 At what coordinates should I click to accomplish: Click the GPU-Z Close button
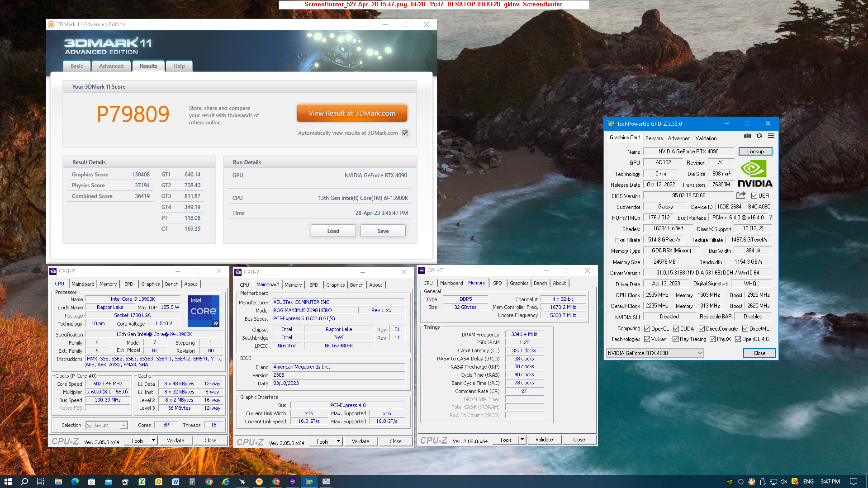tap(759, 353)
